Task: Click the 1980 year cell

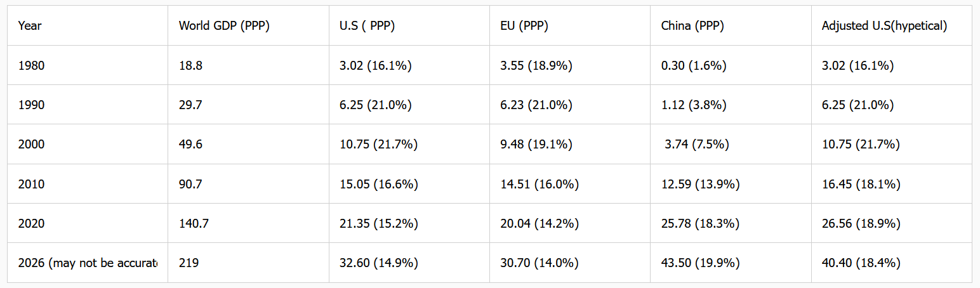Action: [x=88, y=65]
